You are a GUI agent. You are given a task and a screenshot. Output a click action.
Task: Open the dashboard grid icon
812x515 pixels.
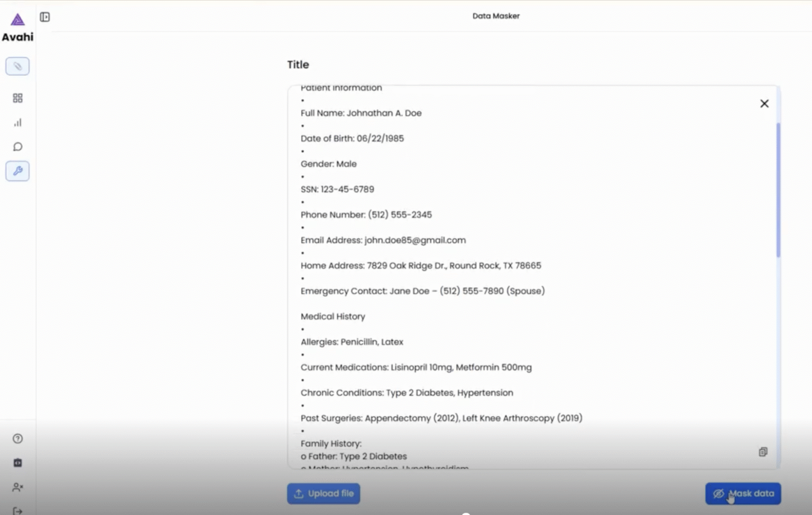[x=17, y=98]
